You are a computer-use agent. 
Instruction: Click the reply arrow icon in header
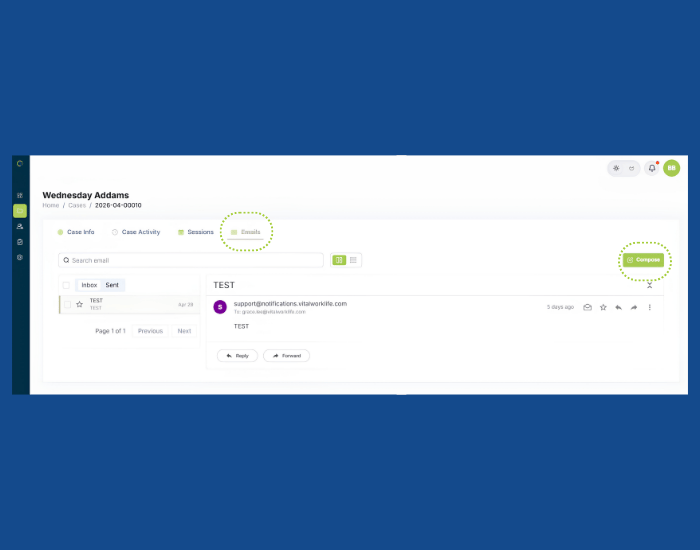[x=618, y=307]
